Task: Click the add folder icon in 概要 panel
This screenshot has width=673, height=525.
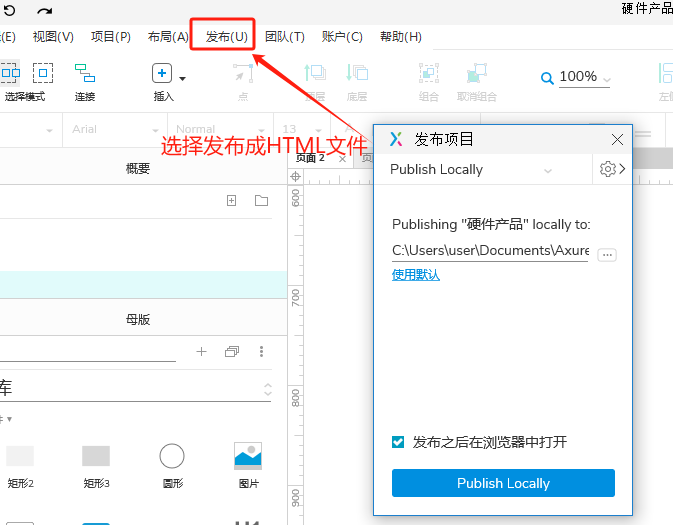Action: [x=261, y=200]
